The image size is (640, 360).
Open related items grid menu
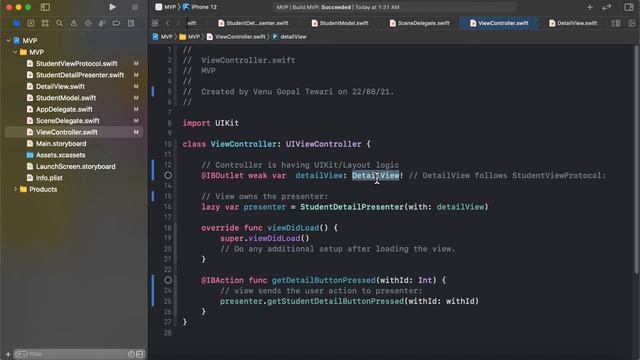(x=155, y=23)
